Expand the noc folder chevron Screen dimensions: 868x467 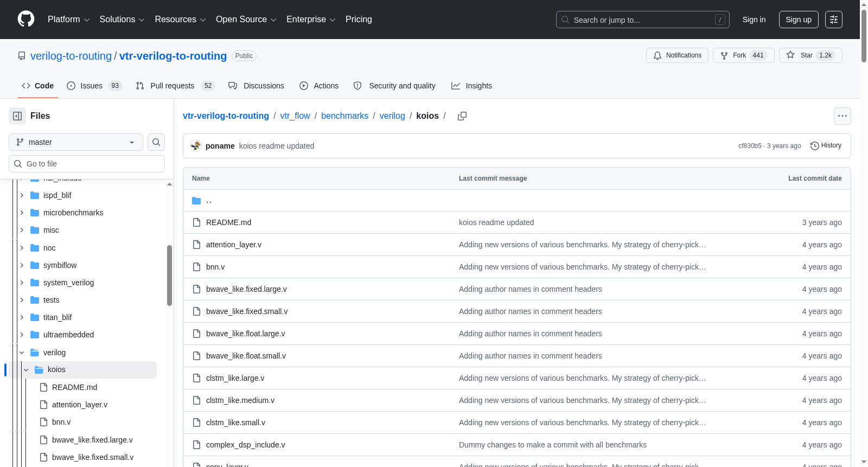tap(22, 248)
